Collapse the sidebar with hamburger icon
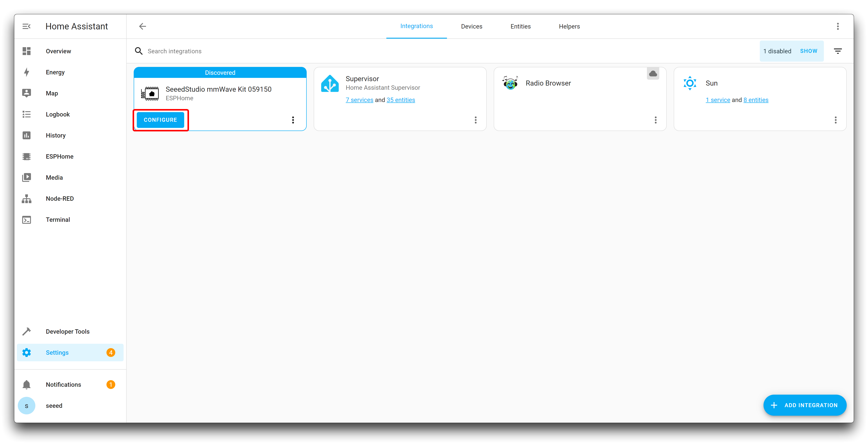 click(x=26, y=26)
